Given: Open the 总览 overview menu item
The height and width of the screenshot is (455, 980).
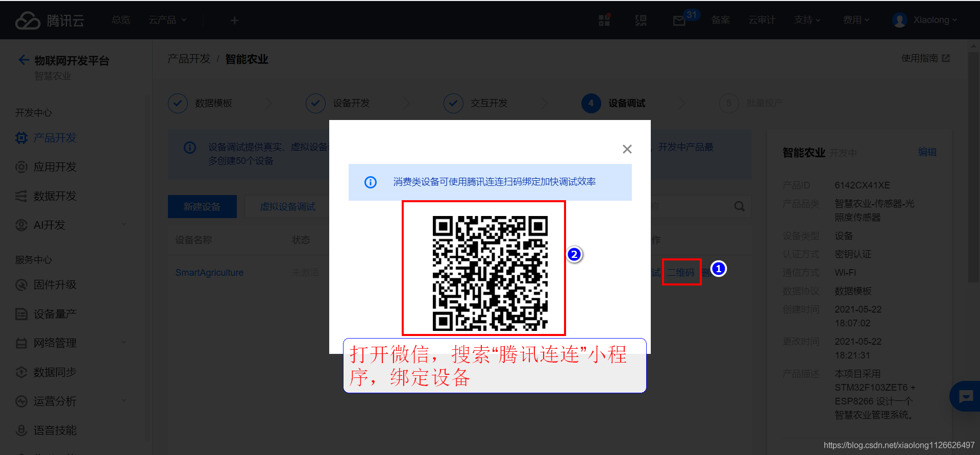Looking at the screenshot, I should (x=121, y=20).
